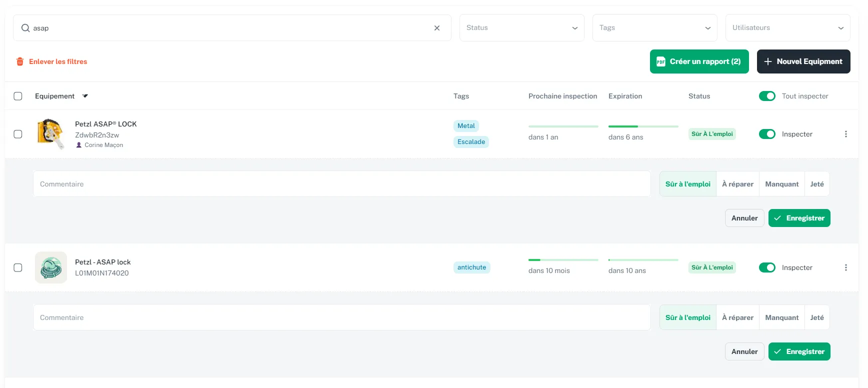Image resolution: width=868 pixels, height=388 pixels.
Task: Click Annuler under Petzl ASAP® LOCK
Action: 744,218
